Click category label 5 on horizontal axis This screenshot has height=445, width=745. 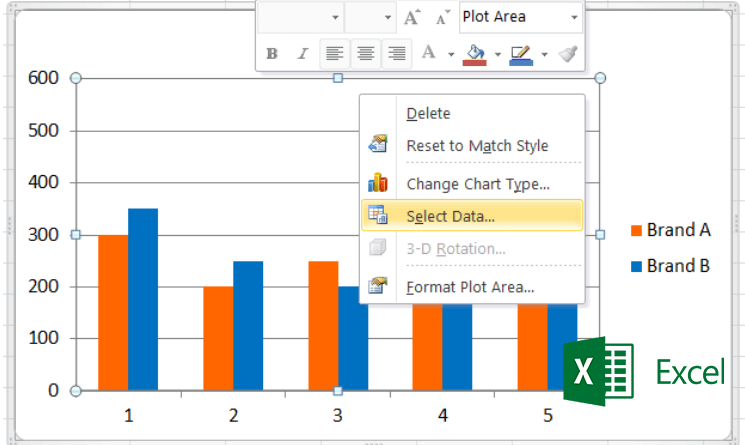(548, 416)
